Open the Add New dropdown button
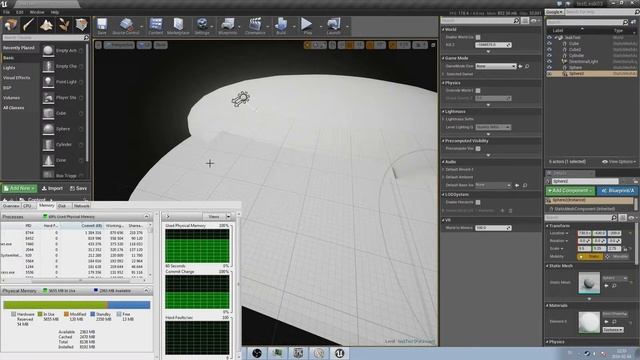The width and height of the screenshot is (640, 360). click(x=19, y=189)
